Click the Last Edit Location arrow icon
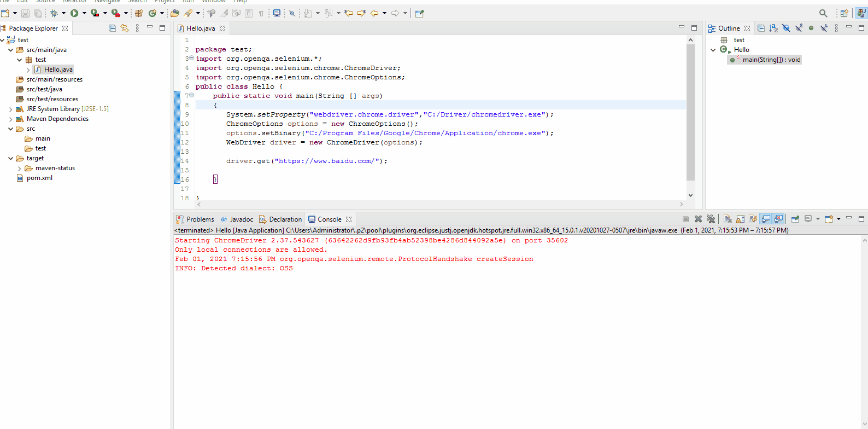The width and height of the screenshot is (868, 429). click(x=348, y=13)
